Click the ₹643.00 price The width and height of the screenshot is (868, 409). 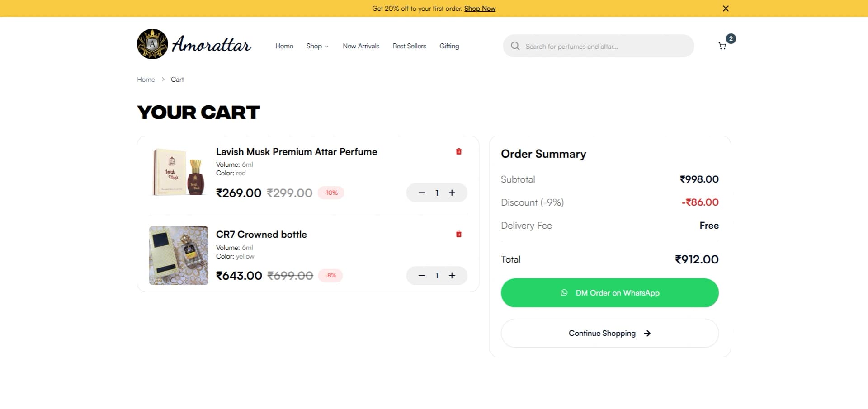point(239,276)
